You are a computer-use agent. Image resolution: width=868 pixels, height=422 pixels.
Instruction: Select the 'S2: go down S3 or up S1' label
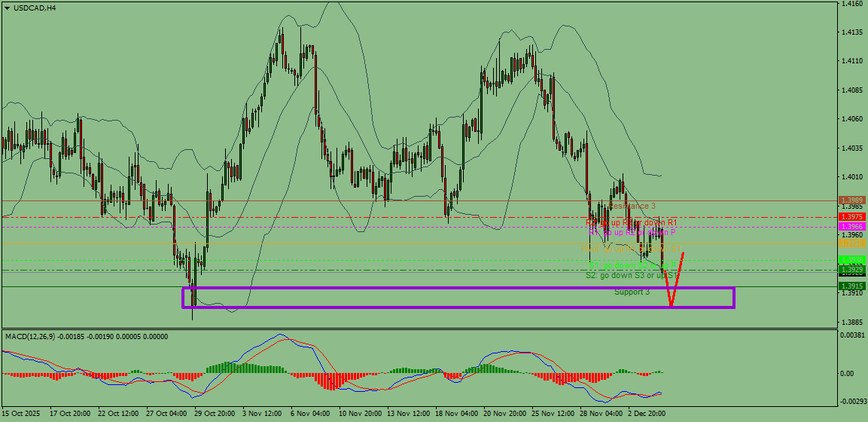coord(632,275)
